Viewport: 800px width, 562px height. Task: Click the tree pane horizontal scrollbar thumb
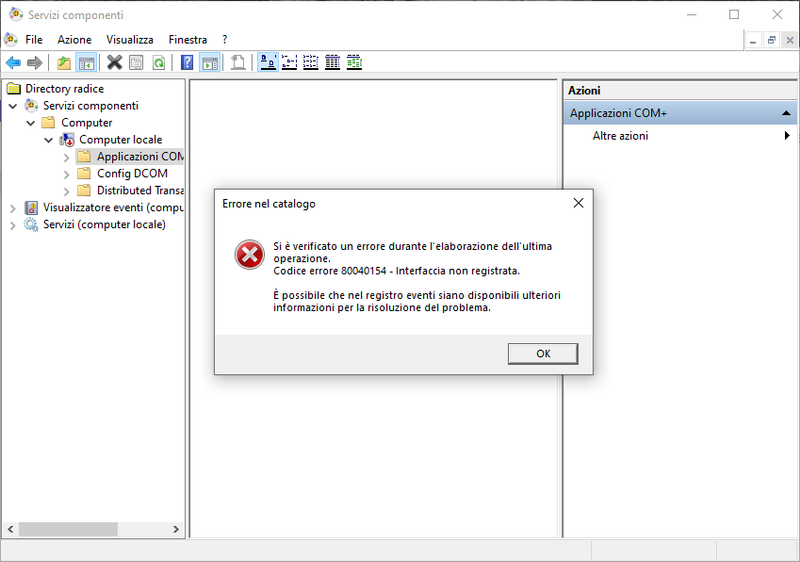pyautogui.click(x=68, y=529)
